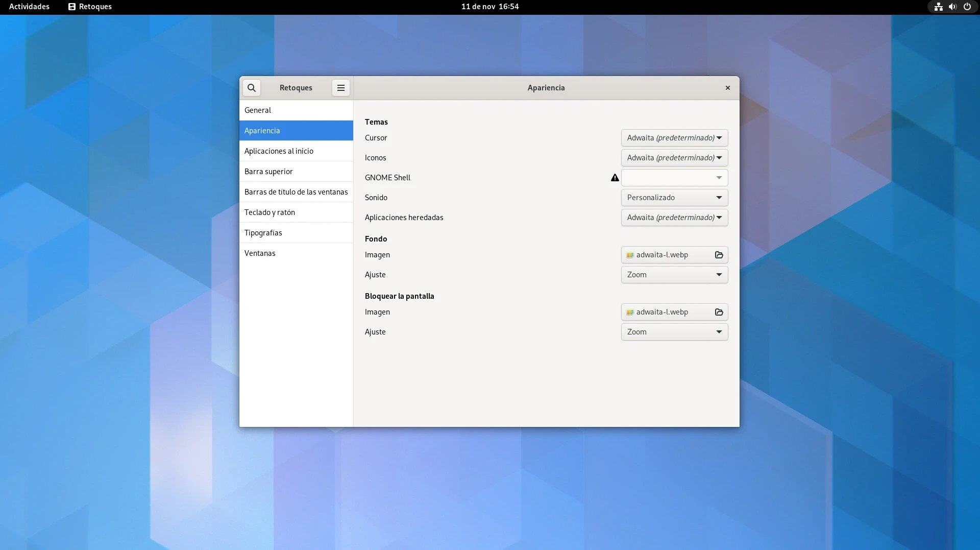Image resolution: width=980 pixels, height=550 pixels.
Task: Click the network icon in top bar
Action: (x=938, y=7)
